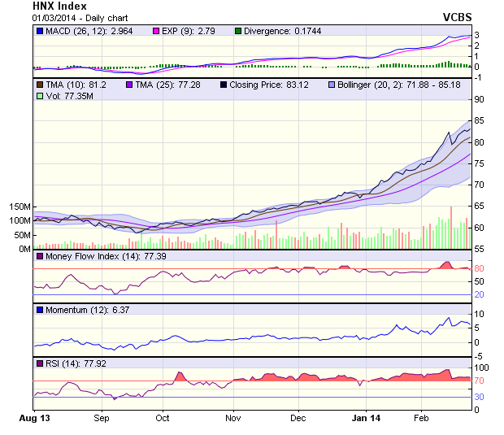The height and width of the screenshot is (435, 504).
Task: Click the Money Flow Index legend marker
Action: tap(41, 257)
